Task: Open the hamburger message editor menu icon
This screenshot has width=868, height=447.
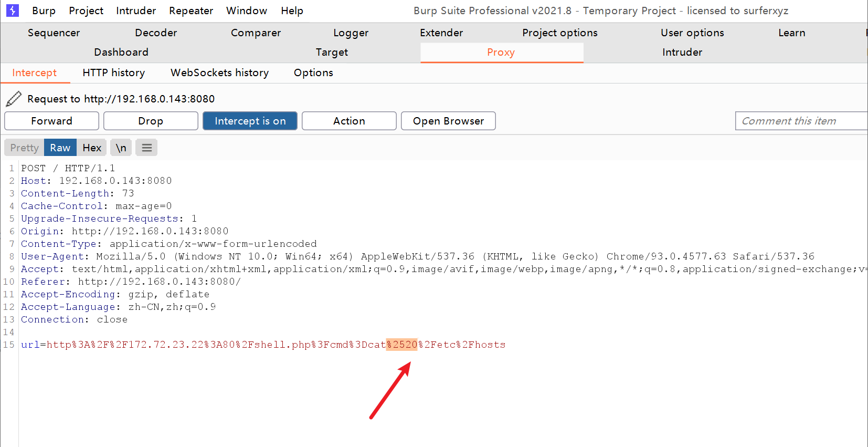Action: point(147,148)
